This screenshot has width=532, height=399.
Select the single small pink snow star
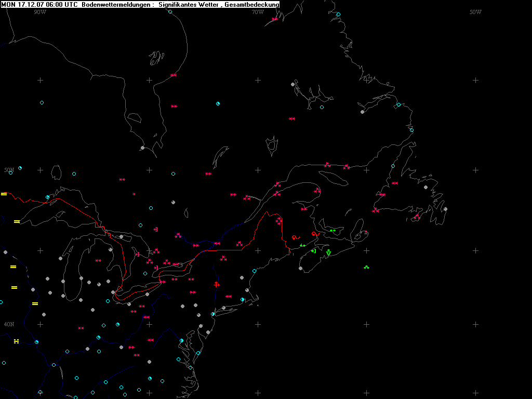[134, 194]
